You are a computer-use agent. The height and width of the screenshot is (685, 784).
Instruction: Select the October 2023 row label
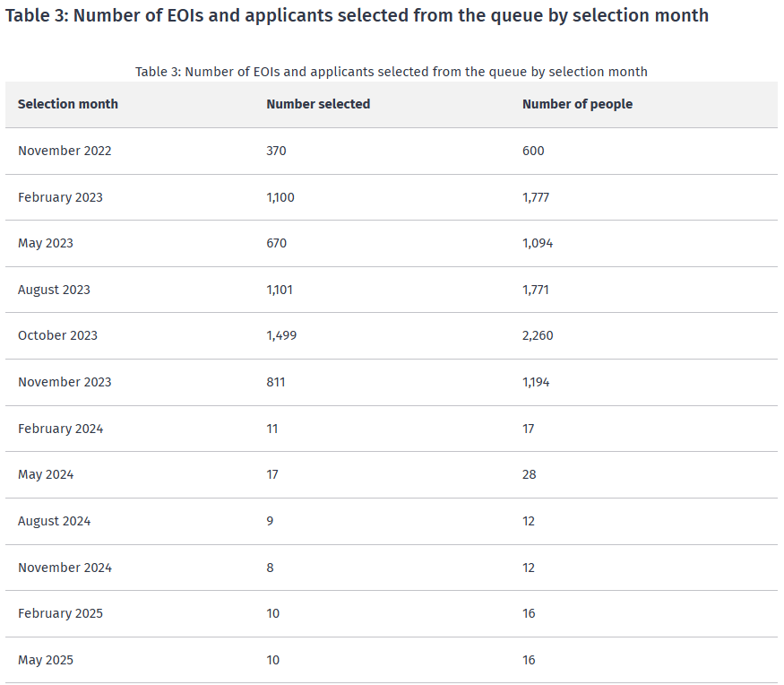click(x=57, y=335)
